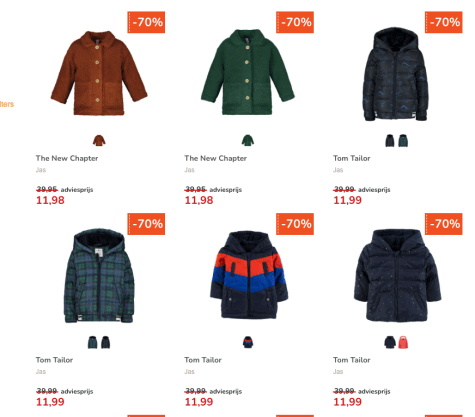Open the red blue striped jacket image

[249, 275]
